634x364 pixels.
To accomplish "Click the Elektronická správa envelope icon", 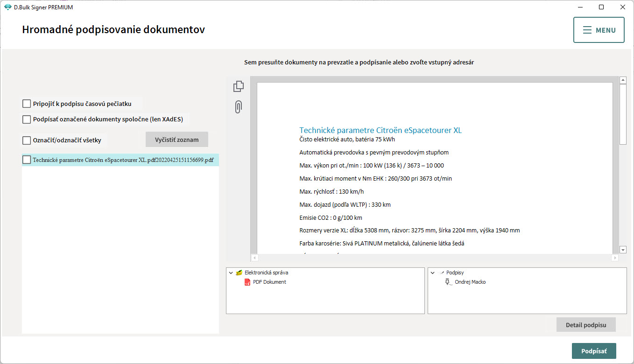I will pos(239,273).
